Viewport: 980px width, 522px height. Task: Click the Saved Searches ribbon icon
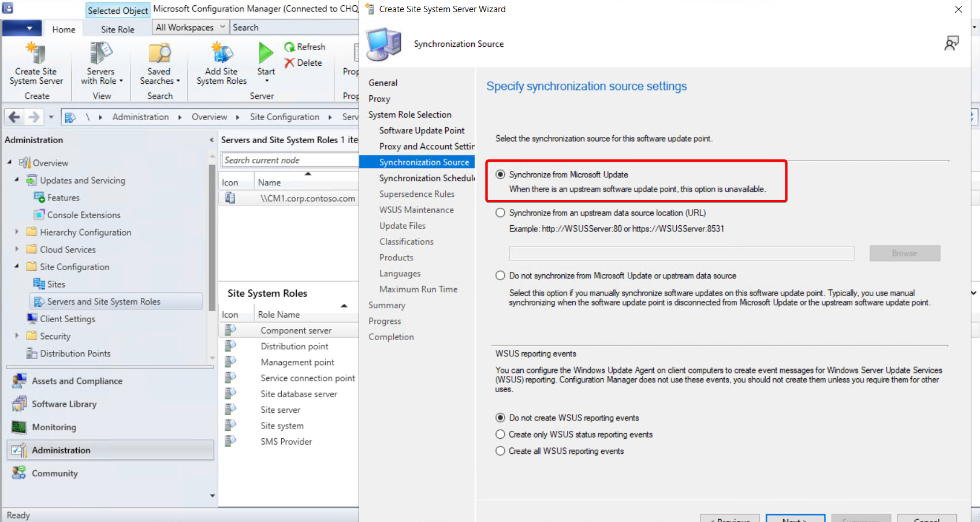(159, 54)
